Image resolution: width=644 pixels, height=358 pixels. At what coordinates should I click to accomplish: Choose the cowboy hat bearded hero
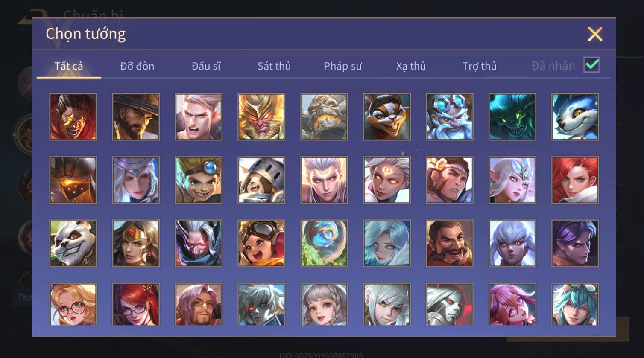click(x=136, y=117)
